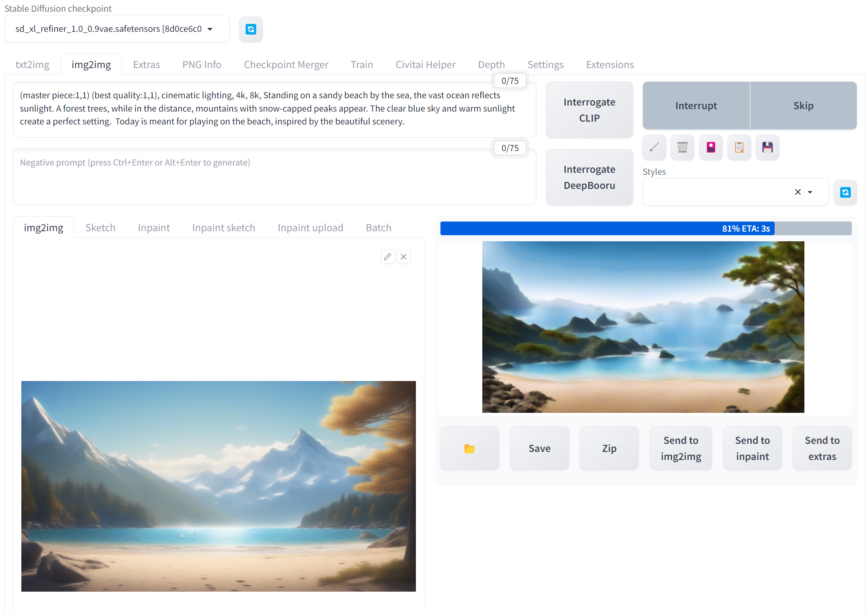Open the Settings tab

pos(546,64)
